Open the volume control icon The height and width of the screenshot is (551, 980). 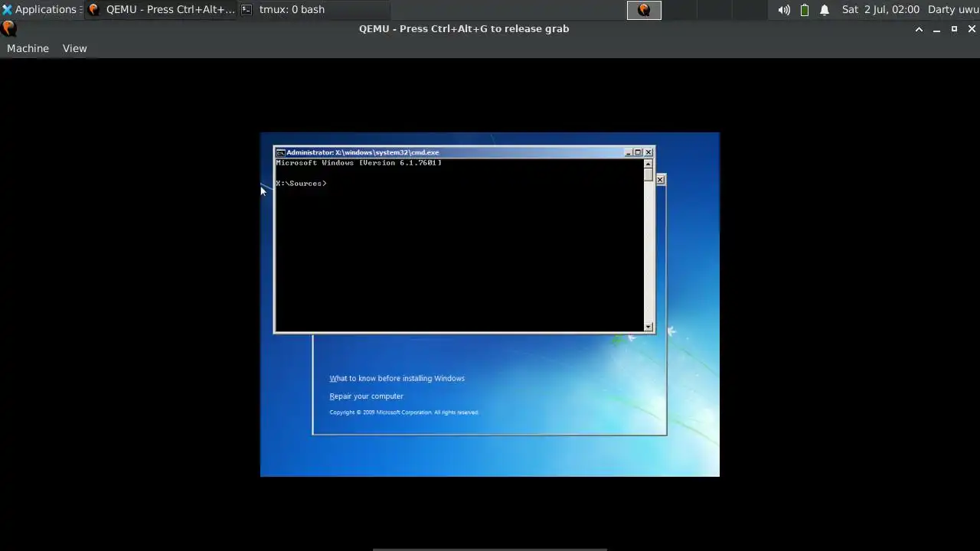pos(784,10)
